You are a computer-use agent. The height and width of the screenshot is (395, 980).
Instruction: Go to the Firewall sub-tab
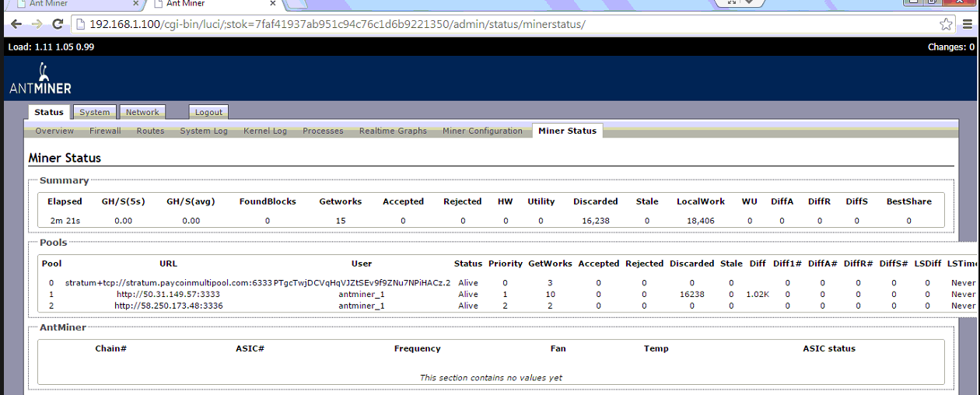pyautogui.click(x=105, y=131)
